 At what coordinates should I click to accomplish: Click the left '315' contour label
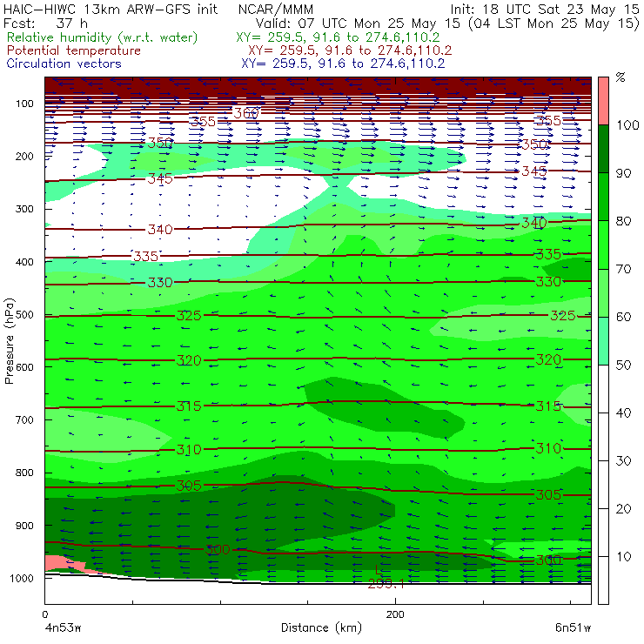pos(189,406)
